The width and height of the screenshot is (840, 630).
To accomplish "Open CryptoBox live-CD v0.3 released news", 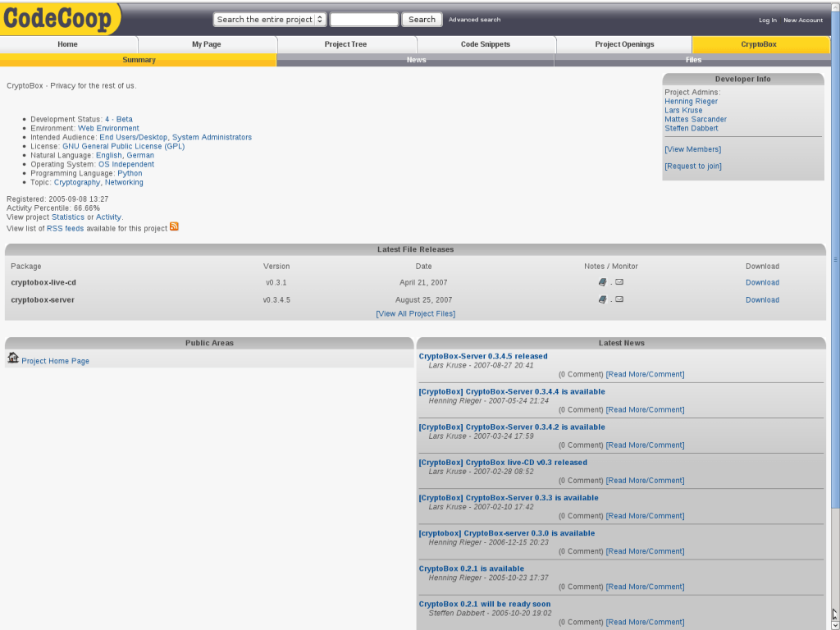I will click(x=503, y=463).
